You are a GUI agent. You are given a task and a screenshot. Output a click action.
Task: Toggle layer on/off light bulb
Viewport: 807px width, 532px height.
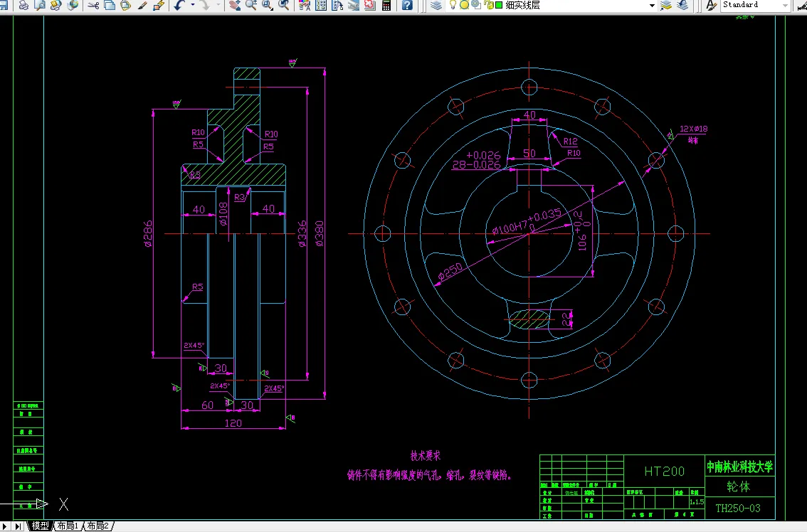(x=453, y=5)
